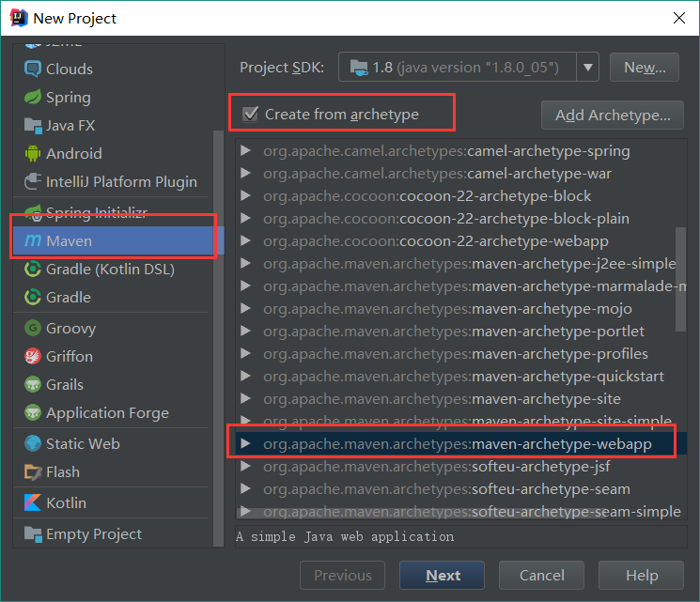
Task: Click Add Archetype... button
Action: 613,116
